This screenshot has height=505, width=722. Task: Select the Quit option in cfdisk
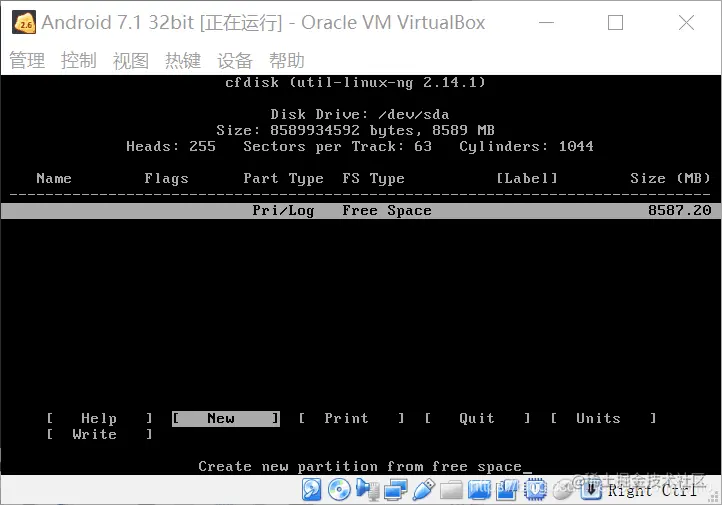pos(477,418)
